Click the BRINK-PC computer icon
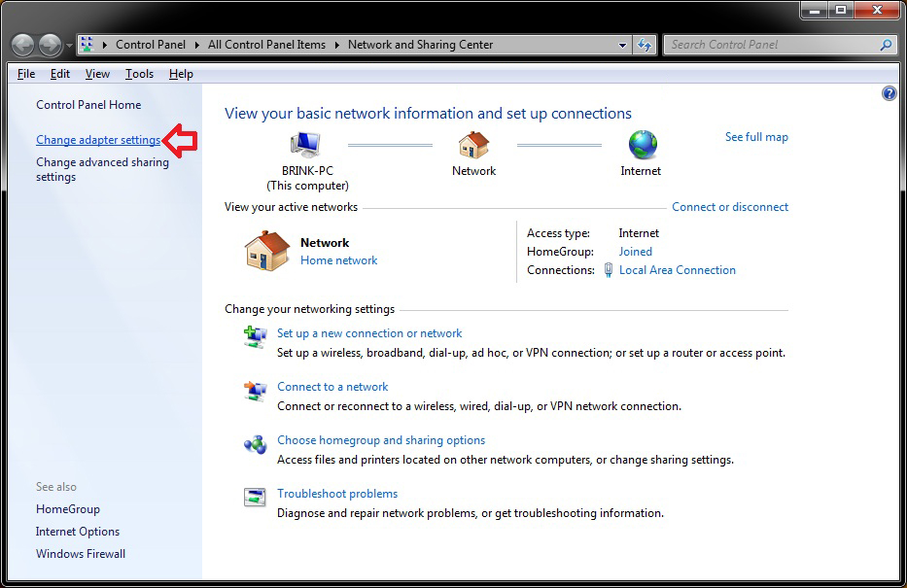The height and width of the screenshot is (588, 907). (305, 145)
